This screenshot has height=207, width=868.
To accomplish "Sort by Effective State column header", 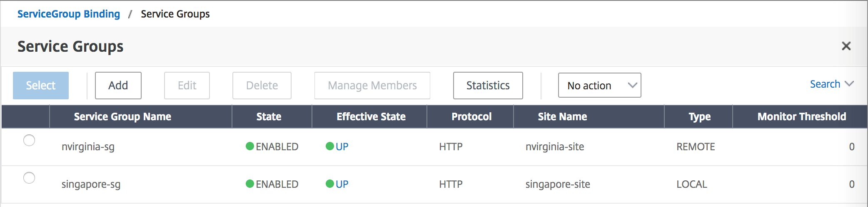I will click(x=371, y=116).
